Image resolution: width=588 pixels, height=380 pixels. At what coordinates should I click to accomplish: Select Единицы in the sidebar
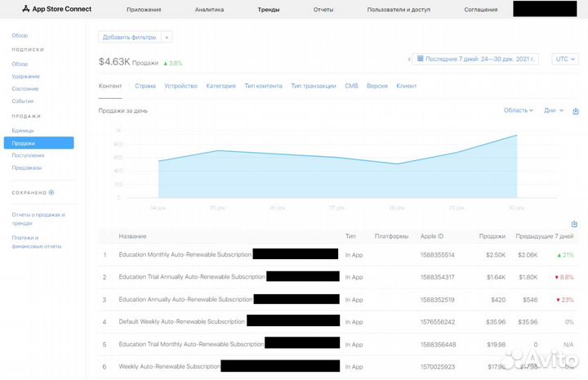pos(23,131)
